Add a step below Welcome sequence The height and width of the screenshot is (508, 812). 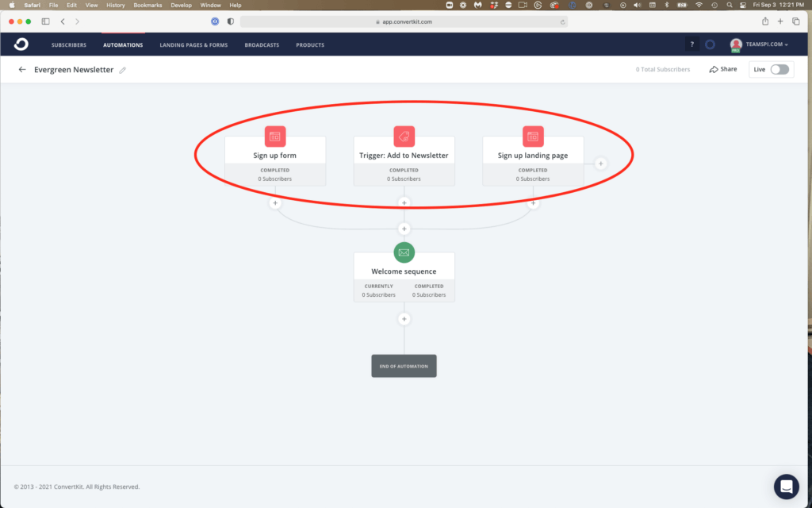[404, 319]
